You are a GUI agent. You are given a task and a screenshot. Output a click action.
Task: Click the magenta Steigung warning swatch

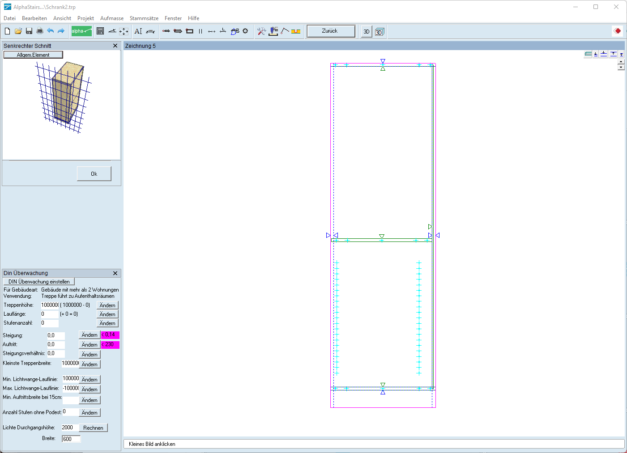(110, 335)
